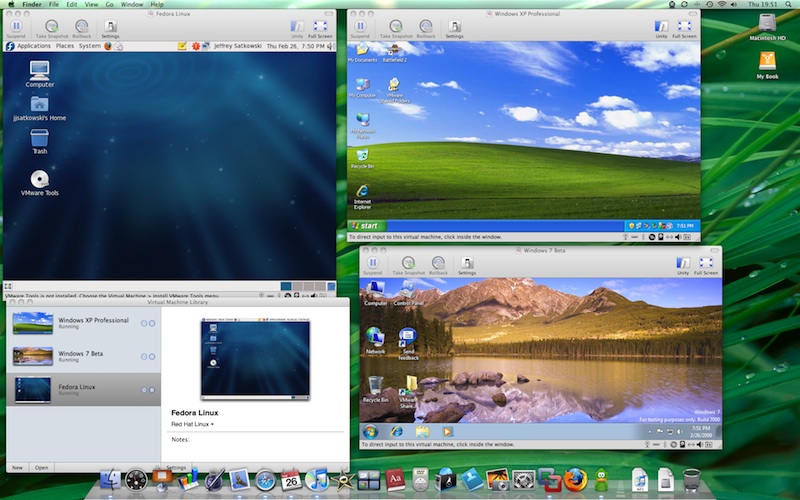The width and height of the screenshot is (800, 500).
Task: Open Settings in the Windows XP Professional toolbar
Action: pos(454,29)
